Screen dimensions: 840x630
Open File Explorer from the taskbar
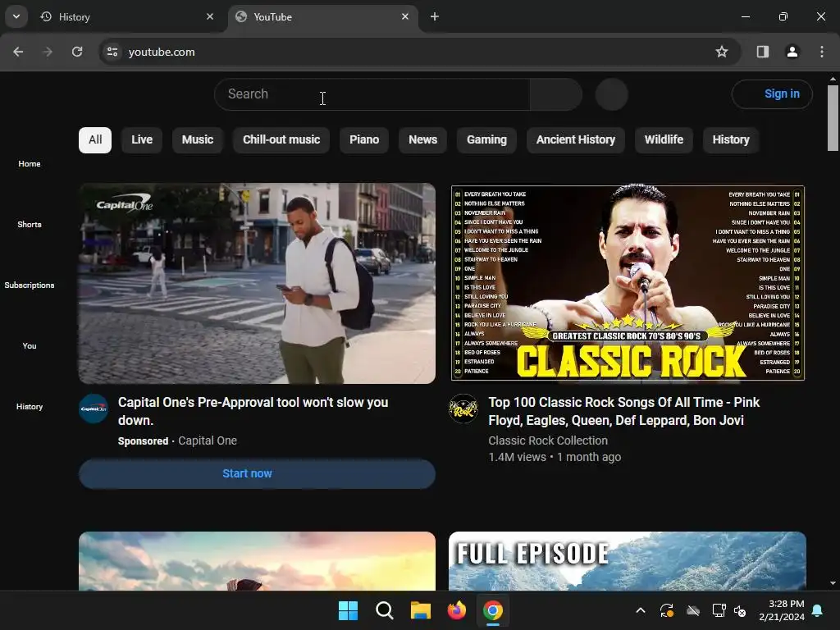(421, 610)
